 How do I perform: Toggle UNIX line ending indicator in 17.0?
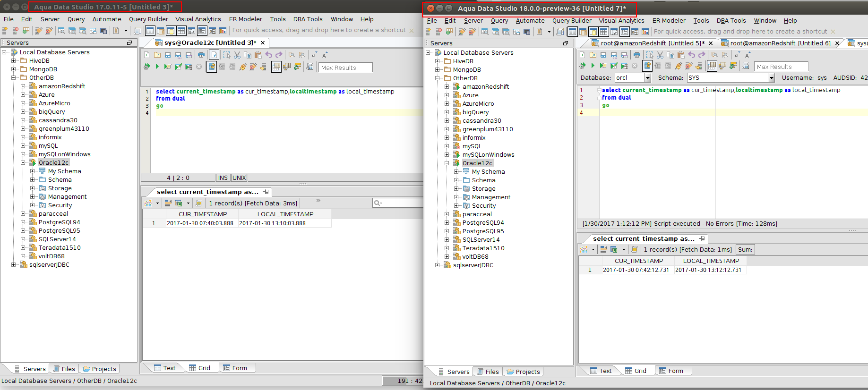coord(239,178)
